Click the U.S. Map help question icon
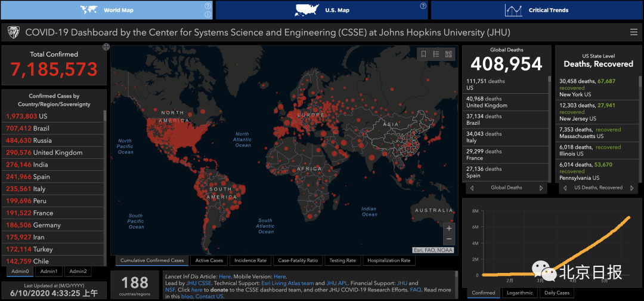 pyautogui.click(x=423, y=6)
